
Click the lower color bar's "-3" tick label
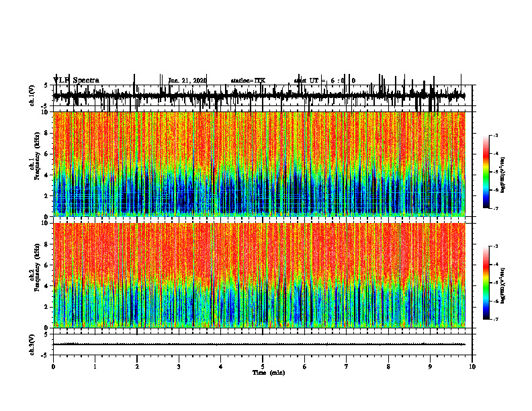pos(496,246)
